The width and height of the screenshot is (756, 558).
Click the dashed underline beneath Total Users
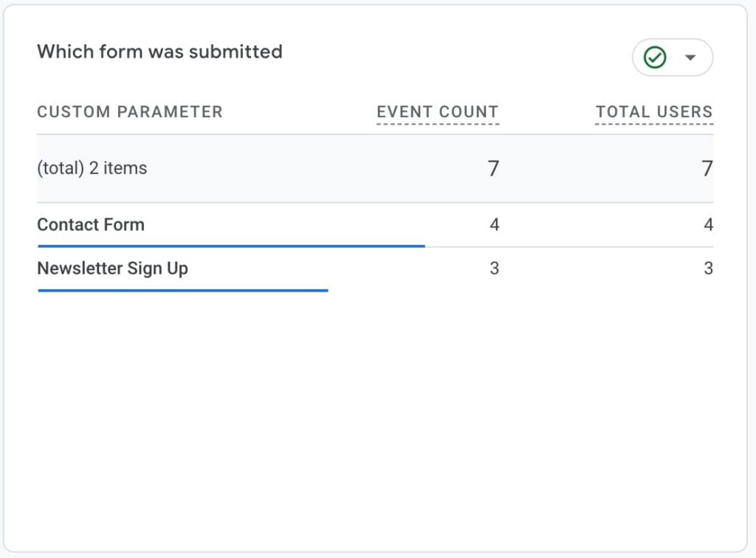tap(654, 124)
